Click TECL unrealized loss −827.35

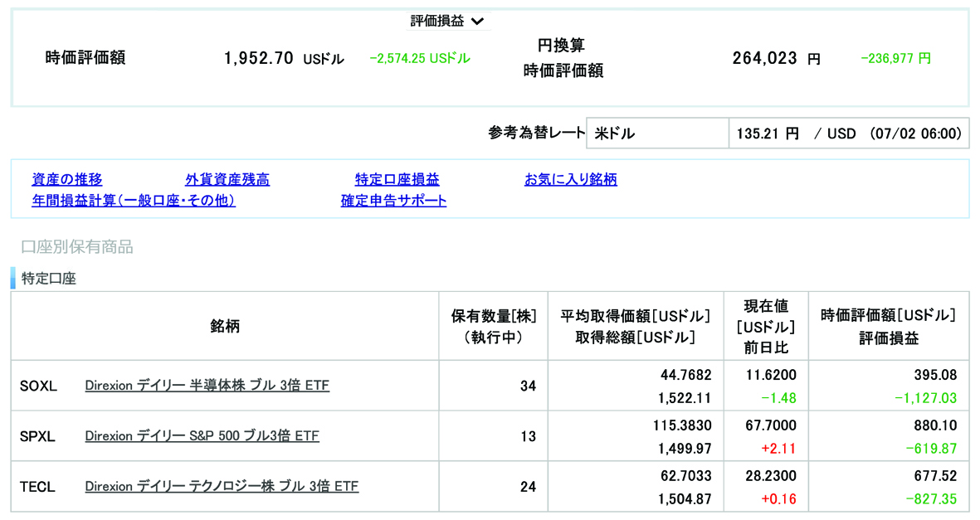click(931, 499)
